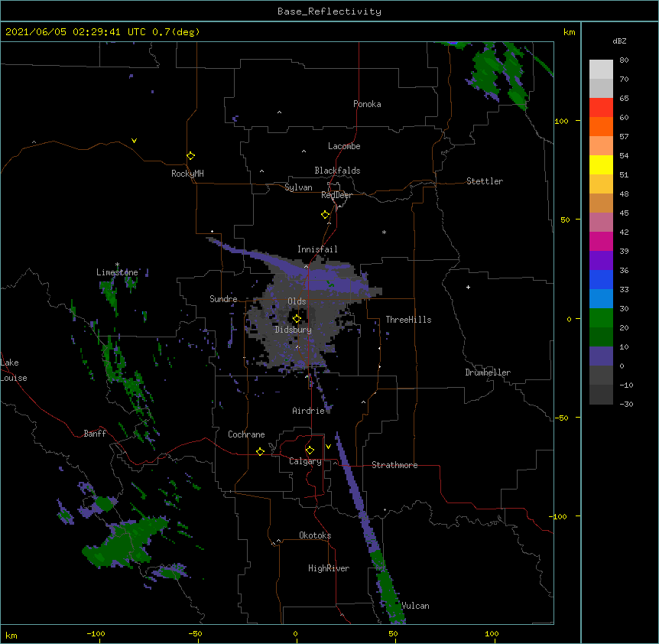Viewport: 659px width, 644px height.
Task: Click the HighRiver city label
Action: pos(329,568)
